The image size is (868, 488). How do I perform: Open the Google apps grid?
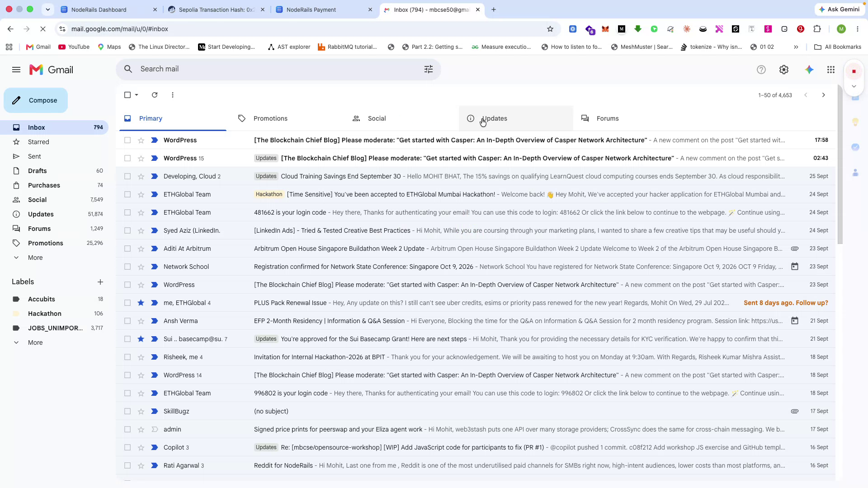coord(831,70)
